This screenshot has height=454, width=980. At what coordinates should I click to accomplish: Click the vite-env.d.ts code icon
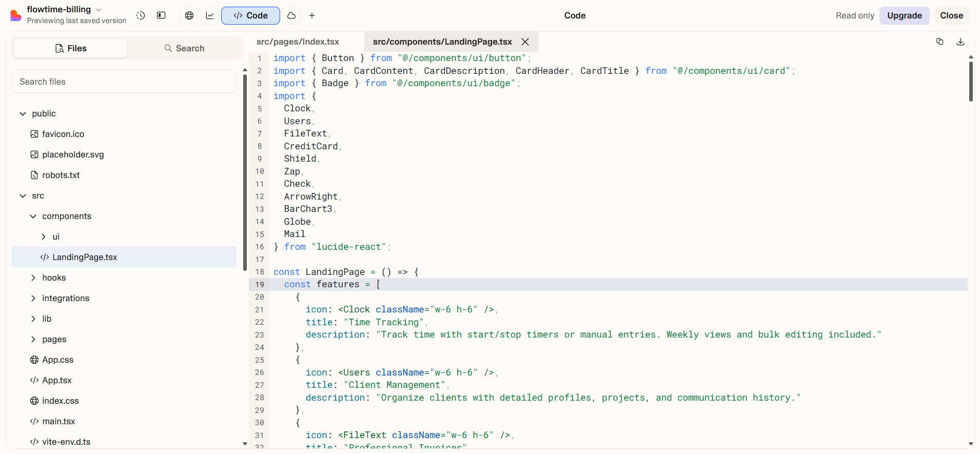tap(34, 442)
